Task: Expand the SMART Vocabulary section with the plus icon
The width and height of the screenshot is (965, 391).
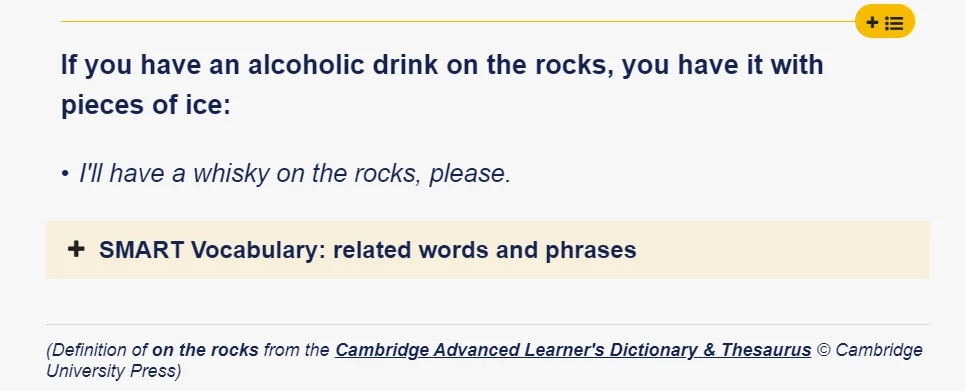Action: click(x=76, y=249)
